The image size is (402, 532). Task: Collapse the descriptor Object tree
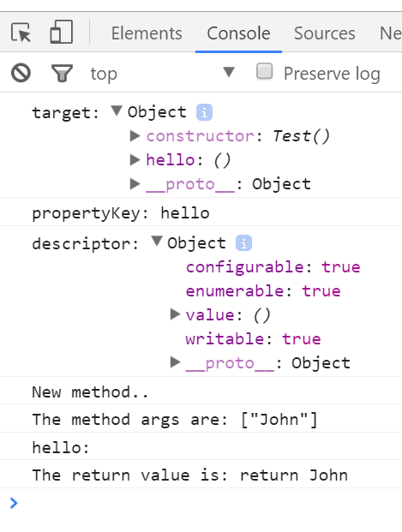(x=157, y=241)
